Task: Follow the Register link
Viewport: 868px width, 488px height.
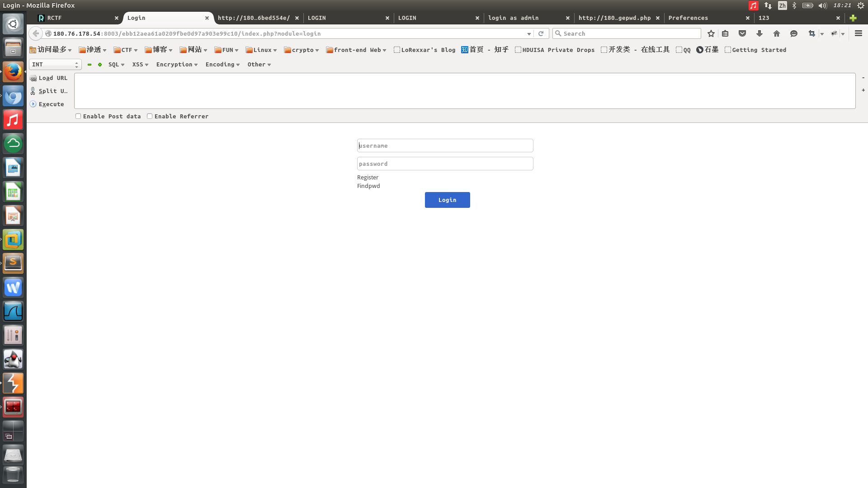Action: click(368, 177)
